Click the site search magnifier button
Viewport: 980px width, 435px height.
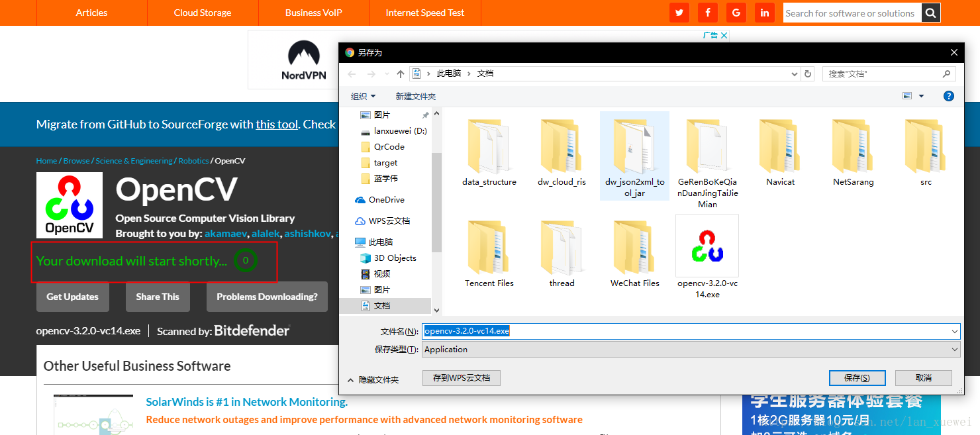[931, 13]
